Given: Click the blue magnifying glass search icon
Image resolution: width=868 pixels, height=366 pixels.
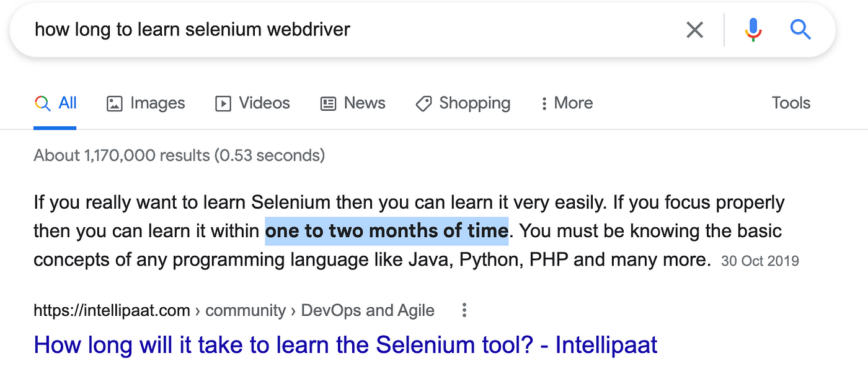Looking at the screenshot, I should point(800,29).
